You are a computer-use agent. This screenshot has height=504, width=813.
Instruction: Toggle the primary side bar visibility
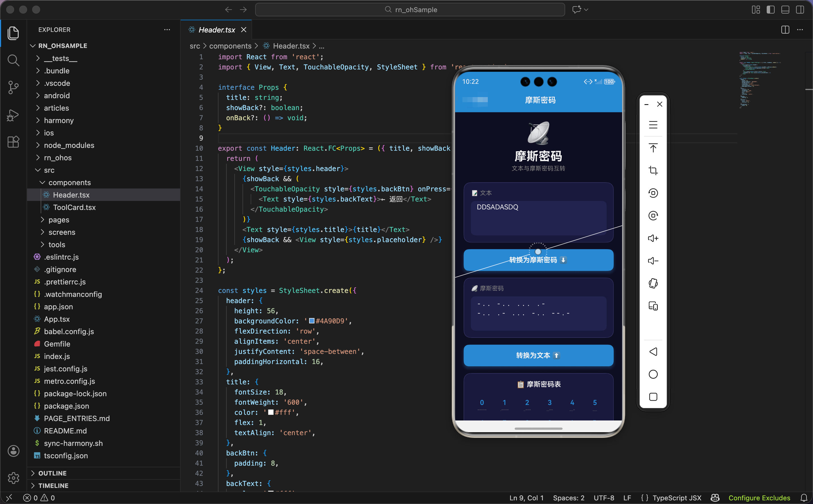click(x=770, y=10)
